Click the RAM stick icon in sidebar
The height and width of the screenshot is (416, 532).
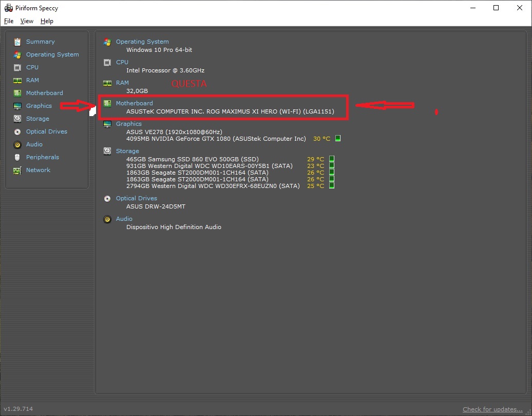17,81
